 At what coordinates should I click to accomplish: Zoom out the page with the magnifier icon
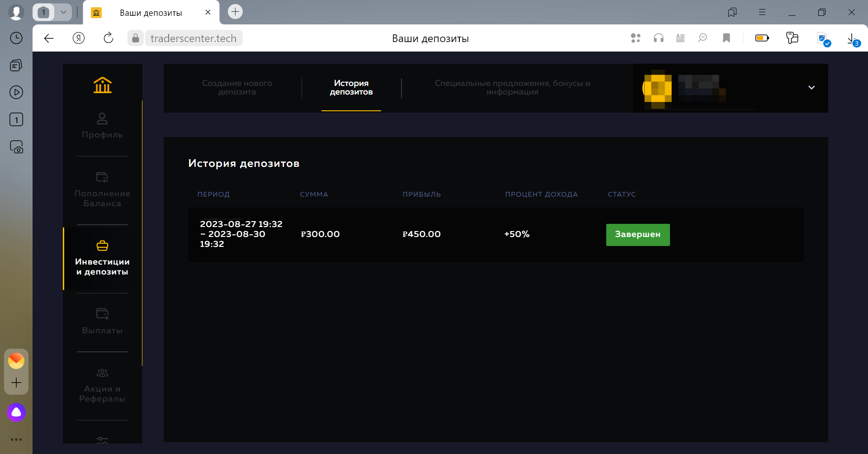[x=703, y=38]
